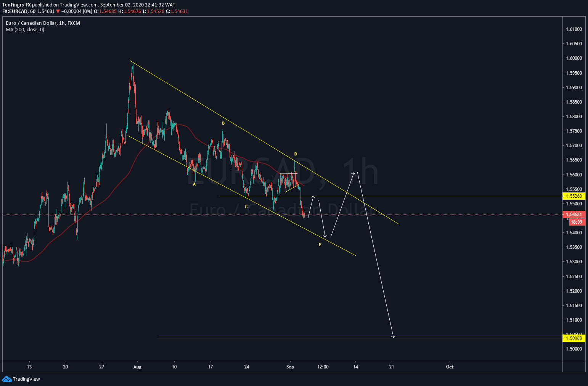Click the Oct date on time axis
This screenshot has height=386, width=588.
coord(450,367)
